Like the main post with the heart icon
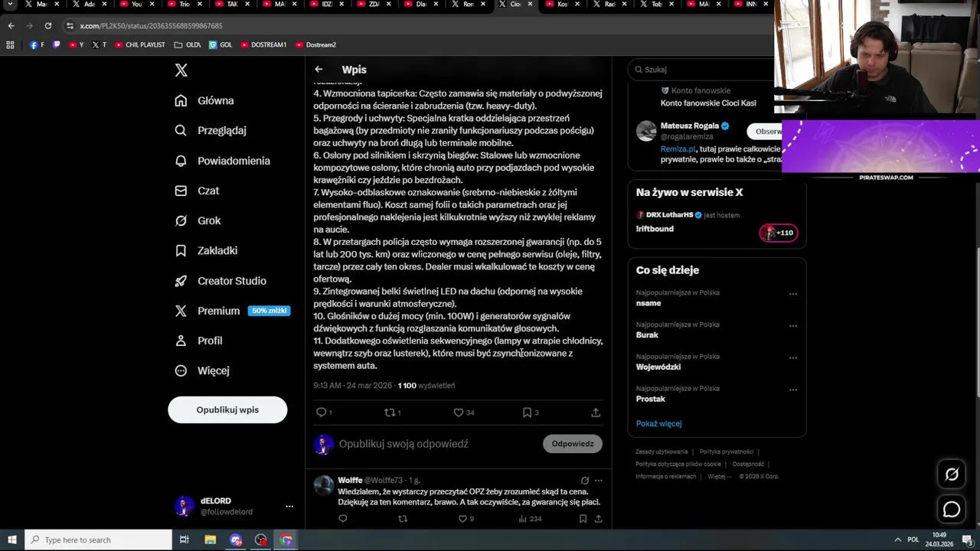The width and height of the screenshot is (980, 551). [459, 412]
